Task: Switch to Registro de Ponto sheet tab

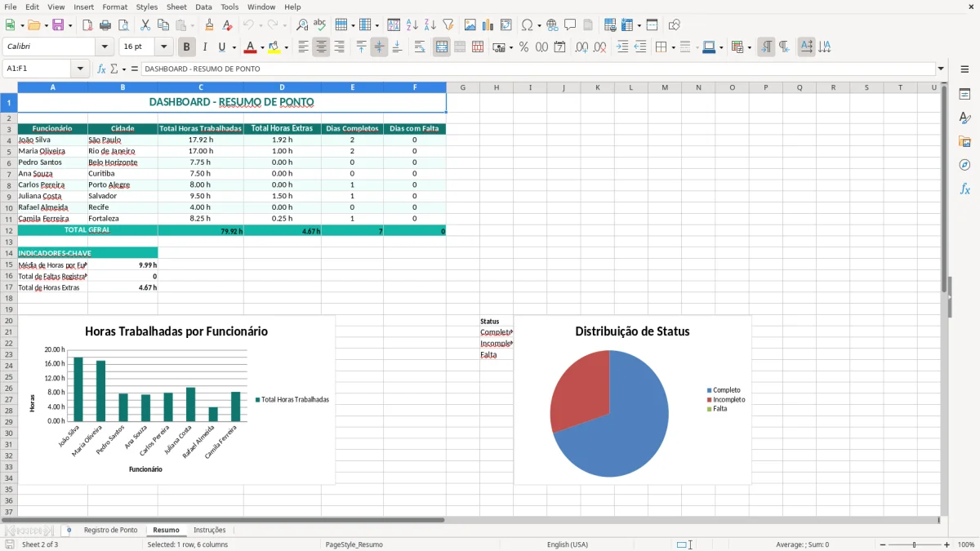Action: pyautogui.click(x=111, y=530)
